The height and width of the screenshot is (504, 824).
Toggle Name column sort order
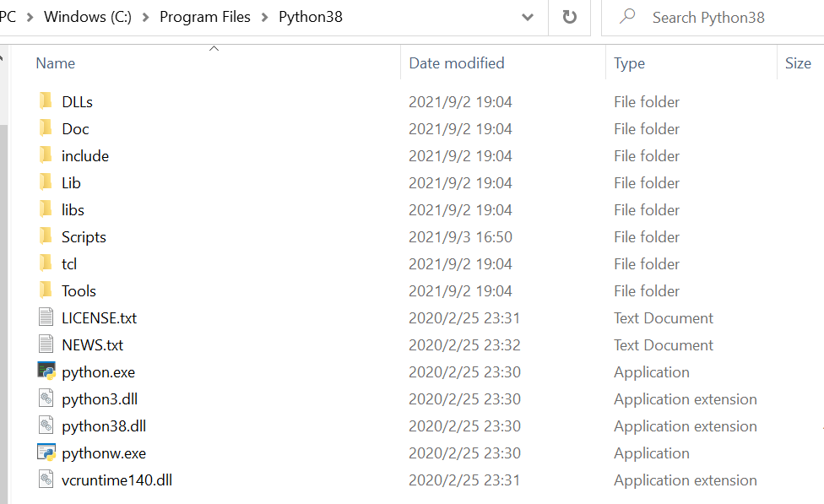(55, 62)
